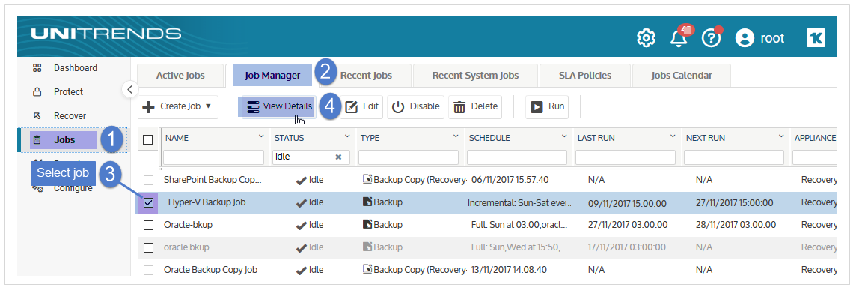Click the STATUS filter field containing idle
Viewport: 868px width, 299px height.
click(x=311, y=157)
